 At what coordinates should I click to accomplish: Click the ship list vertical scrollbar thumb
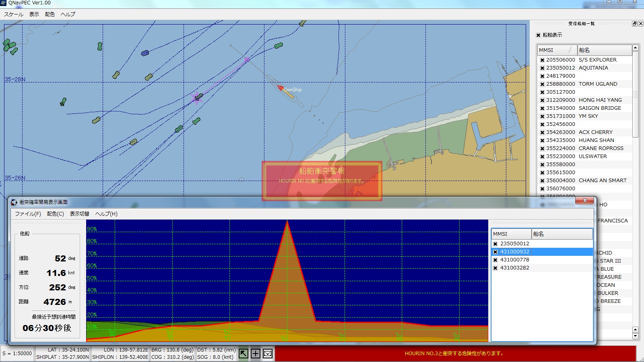636,94
